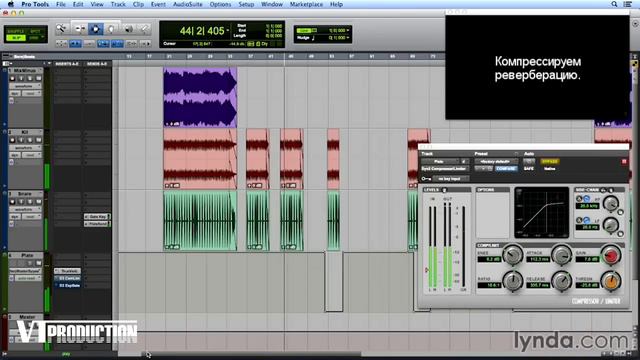Click the zoom toggle arrows button below tools

click(x=62, y=43)
